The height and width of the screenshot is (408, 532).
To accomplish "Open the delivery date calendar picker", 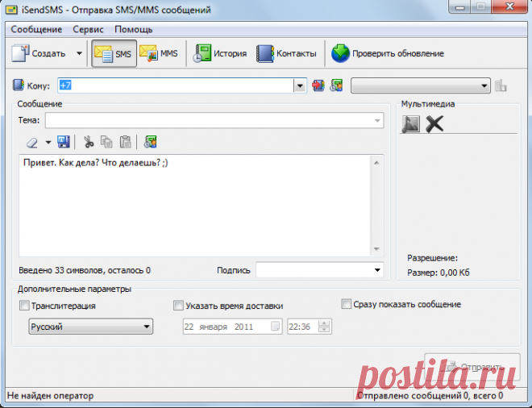I will pyautogui.click(x=275, y=327).
